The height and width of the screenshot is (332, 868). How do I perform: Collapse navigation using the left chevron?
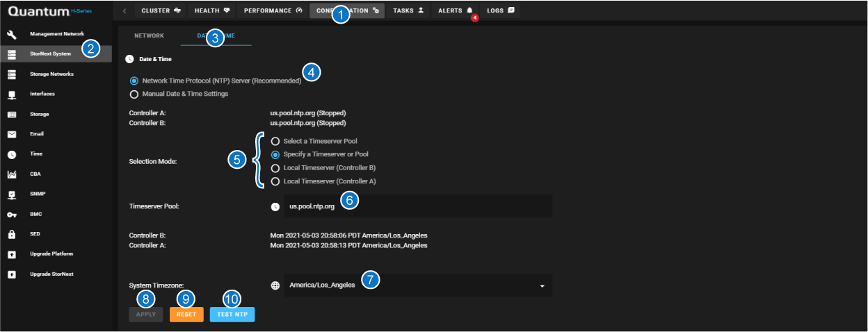[x=124, y=11]
